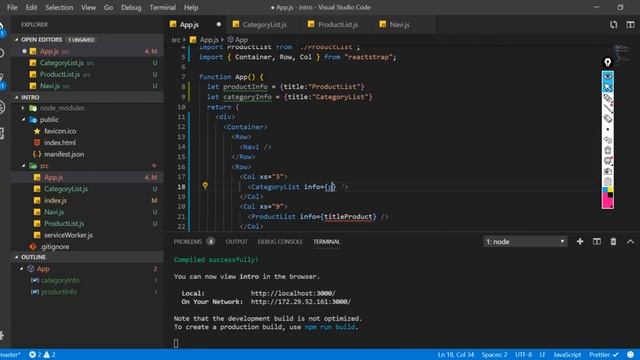
Task: Select the cursor arrow tool in annotation toolbar
Action: [607, 87]
